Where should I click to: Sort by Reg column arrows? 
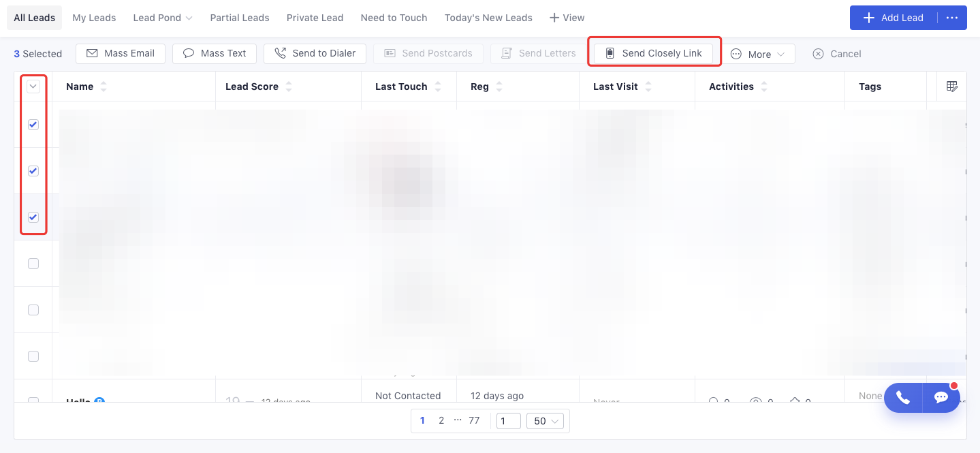pyautogui.click(x=499, y=87)
